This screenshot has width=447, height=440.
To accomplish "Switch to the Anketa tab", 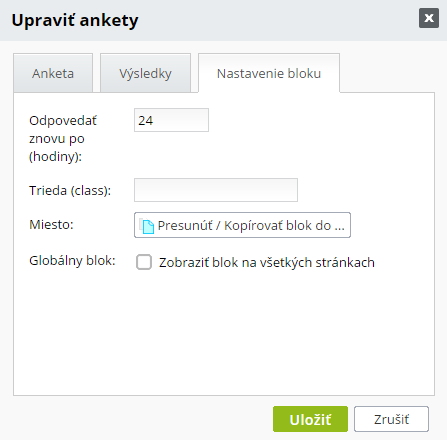I will [53, 73].
